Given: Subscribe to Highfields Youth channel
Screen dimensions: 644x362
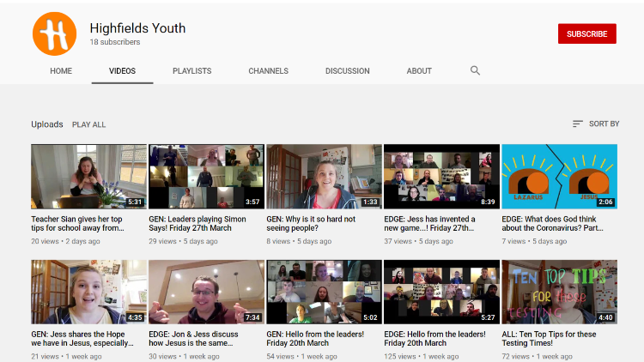Looking at the screenshot, I should 586,33.
